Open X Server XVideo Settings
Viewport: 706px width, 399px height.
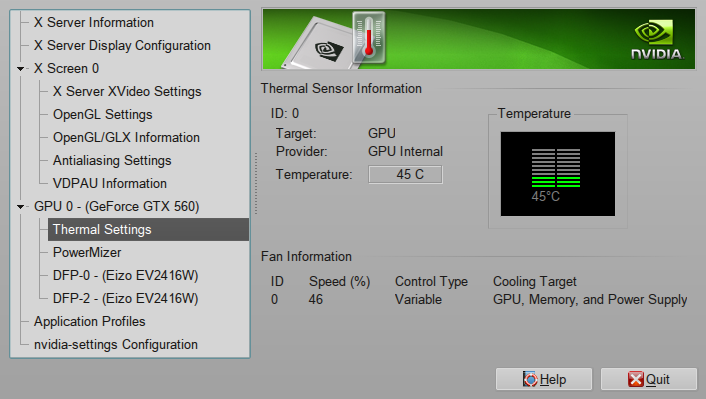coord(127,91)
